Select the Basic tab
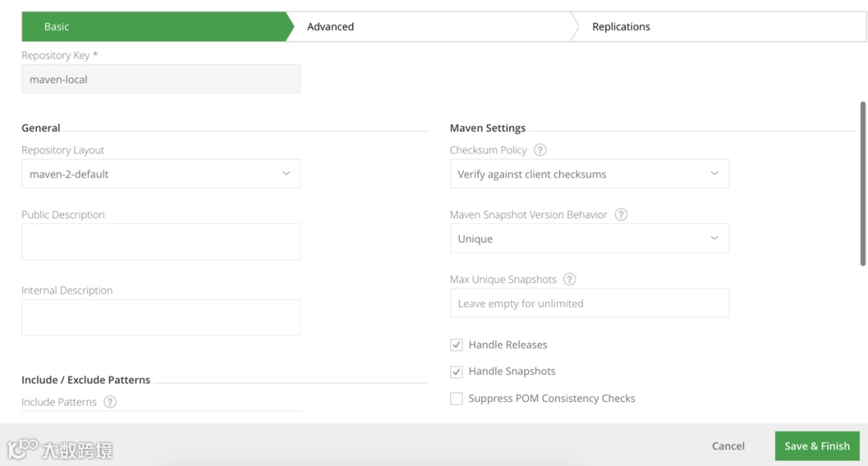The width and height of the screenshot is (868, 466). tap(56, 27)
